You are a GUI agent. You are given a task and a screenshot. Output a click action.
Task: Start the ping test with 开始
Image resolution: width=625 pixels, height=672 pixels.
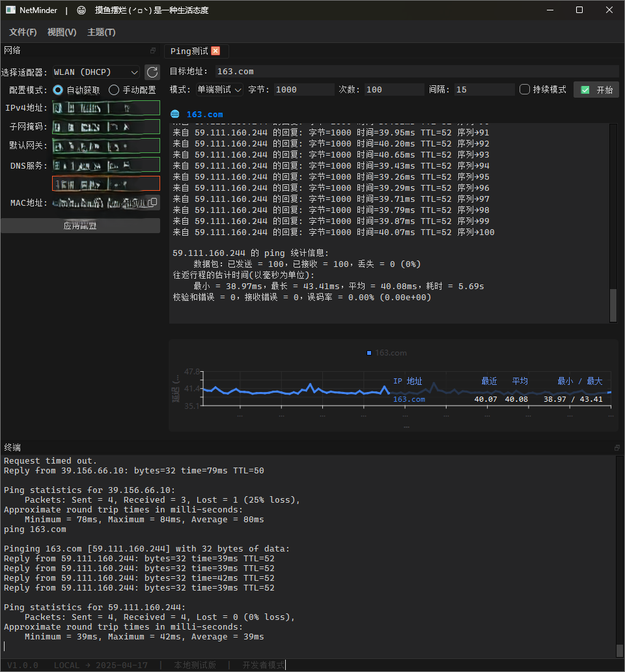coord(596,90)
